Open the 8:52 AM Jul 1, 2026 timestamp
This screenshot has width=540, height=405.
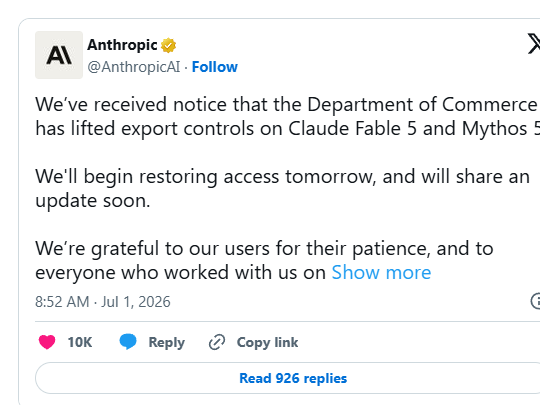click(x=103, y=302)
